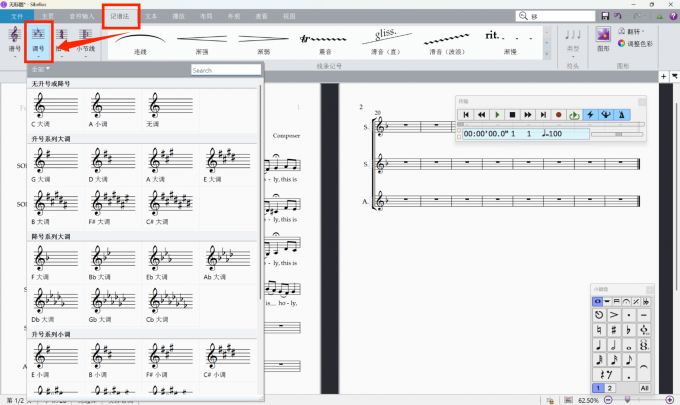
Task: Adjust the transport tempo slider
Action: 617,134
